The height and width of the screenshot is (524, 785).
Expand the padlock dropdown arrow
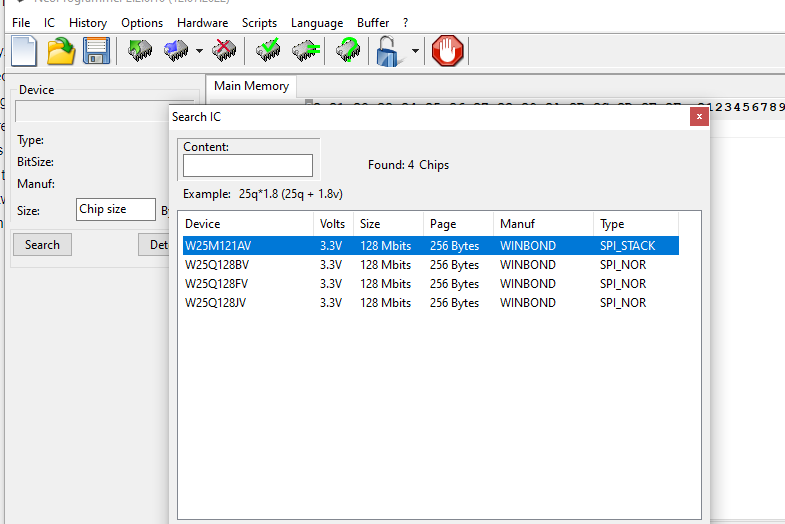415,51
